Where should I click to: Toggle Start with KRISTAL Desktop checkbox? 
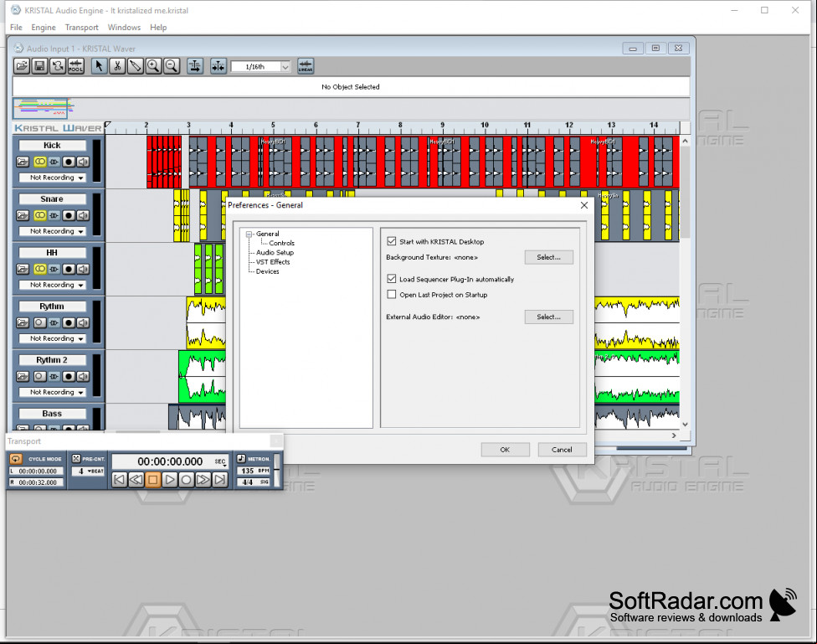[x=392, y=241]
